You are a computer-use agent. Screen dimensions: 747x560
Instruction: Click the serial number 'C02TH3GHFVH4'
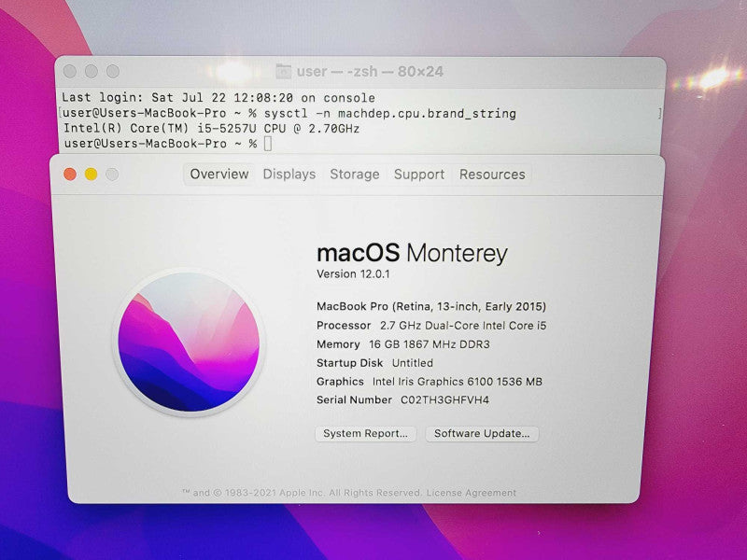click(x=444, y=400)
